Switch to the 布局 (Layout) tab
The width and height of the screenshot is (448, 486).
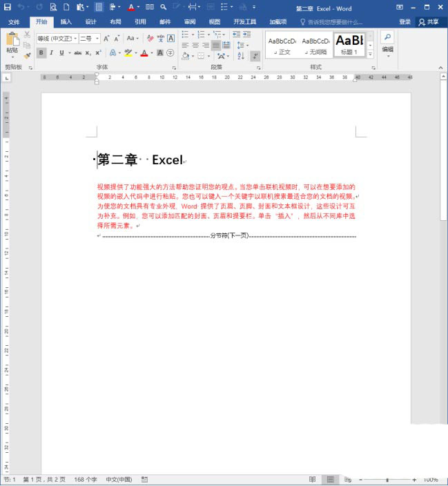[115, 21]
